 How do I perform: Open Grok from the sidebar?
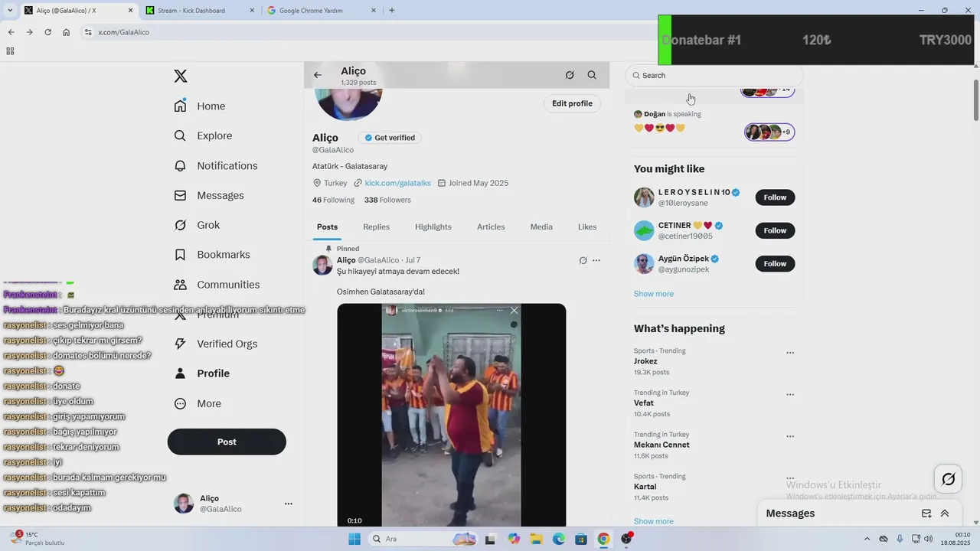[197, 225]
